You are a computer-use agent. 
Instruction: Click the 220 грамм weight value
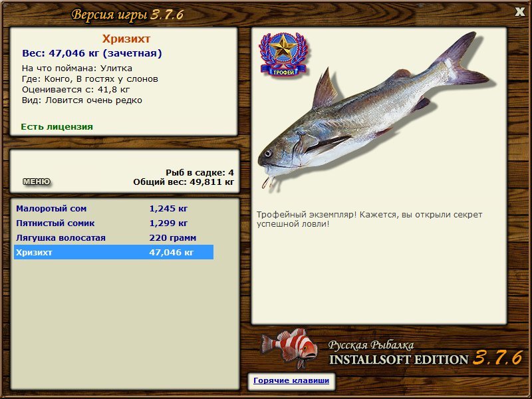point(173,237)
